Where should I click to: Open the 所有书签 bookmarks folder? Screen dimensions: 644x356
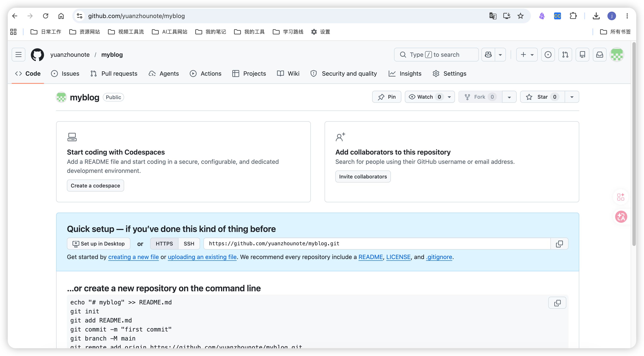tap(616, 32)
